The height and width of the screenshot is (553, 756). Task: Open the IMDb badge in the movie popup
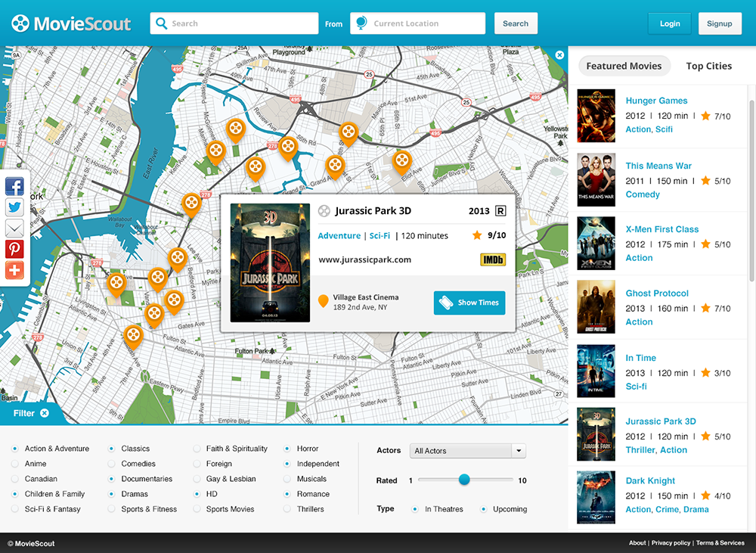[493, 259]
